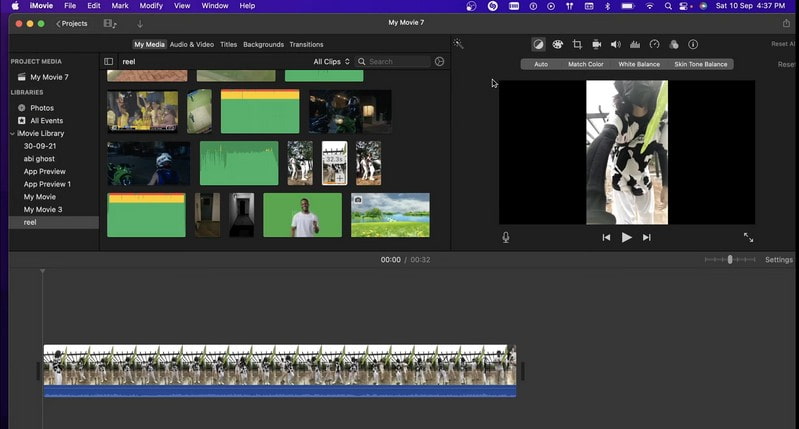Open the Color Balance adjustment tool

[x=538, y=44]
